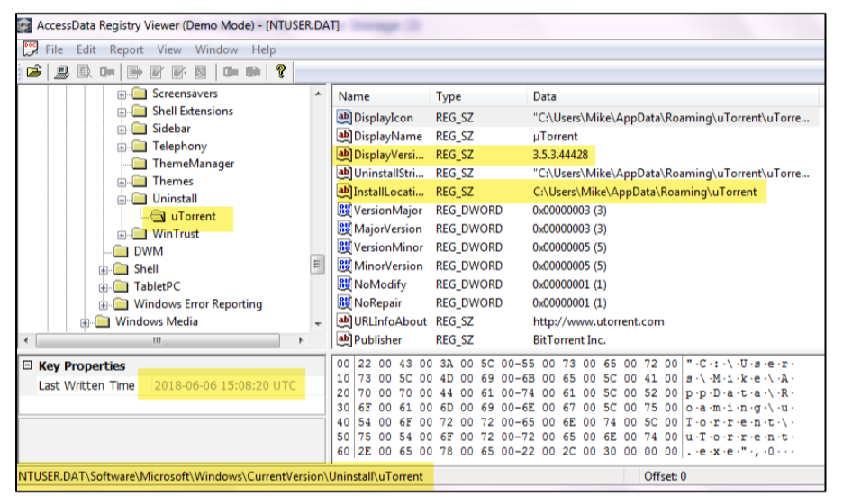
Task: Expand the Windows Error Reporting node
Action: [x=104, y=305]
